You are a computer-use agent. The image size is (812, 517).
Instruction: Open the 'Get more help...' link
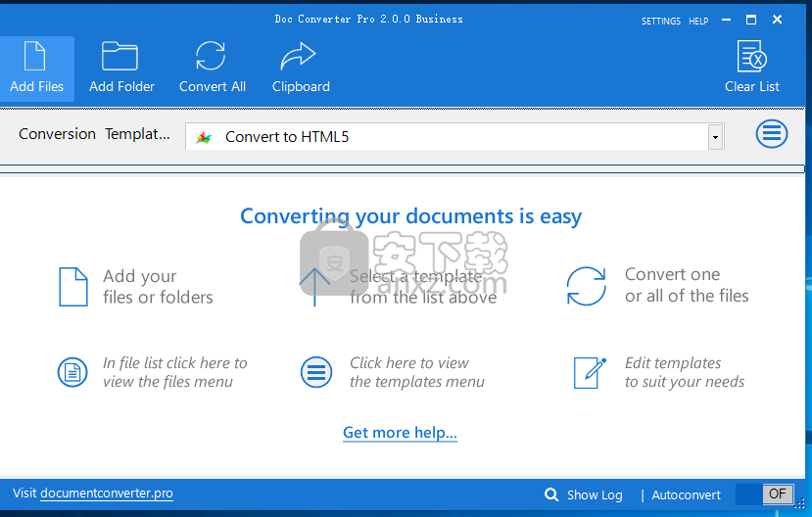coord(400,432)
